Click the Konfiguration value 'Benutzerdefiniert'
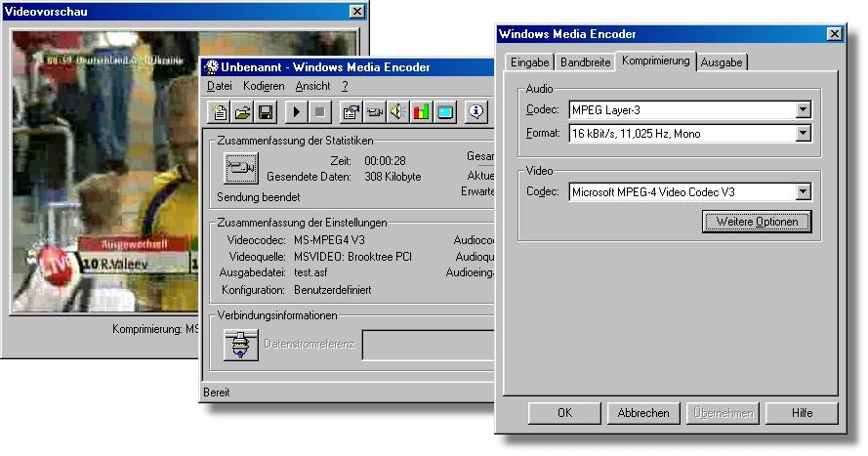 pos(333,289)
